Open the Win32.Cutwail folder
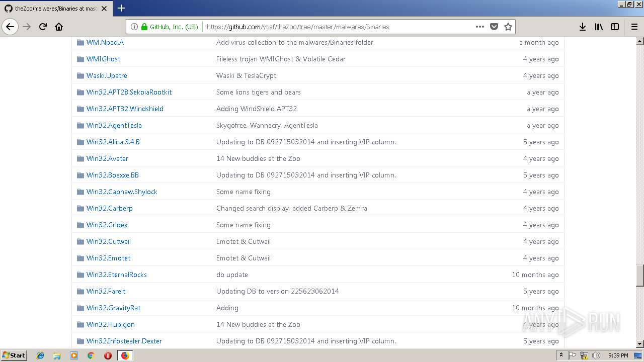644x362 pixels. (x=108, y=241)
